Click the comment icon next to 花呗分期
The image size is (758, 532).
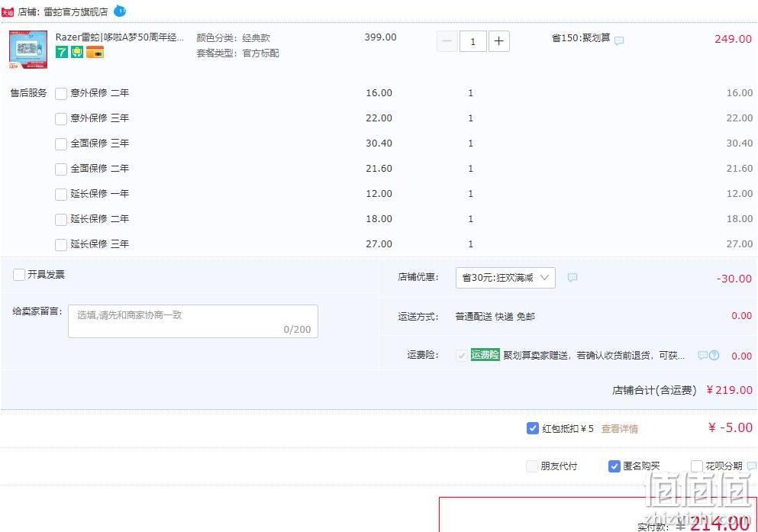click(x=752, y=466)
